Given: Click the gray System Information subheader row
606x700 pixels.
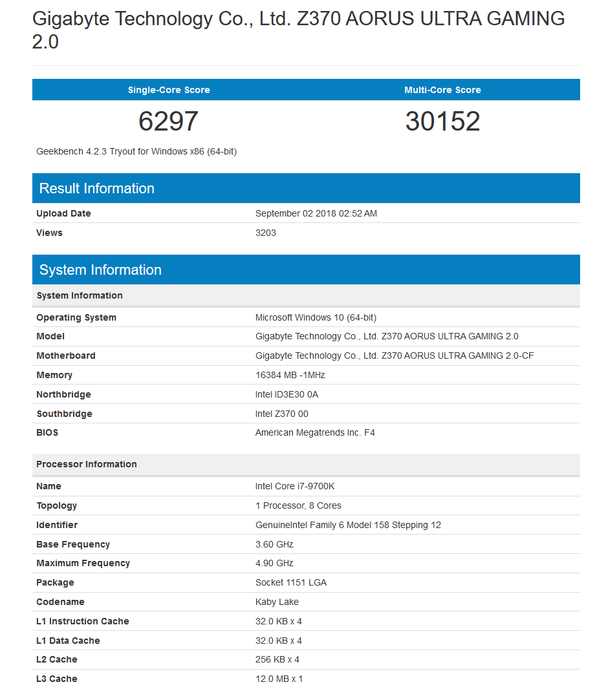Looking at the screenshot, I should (x=306, y=295).
